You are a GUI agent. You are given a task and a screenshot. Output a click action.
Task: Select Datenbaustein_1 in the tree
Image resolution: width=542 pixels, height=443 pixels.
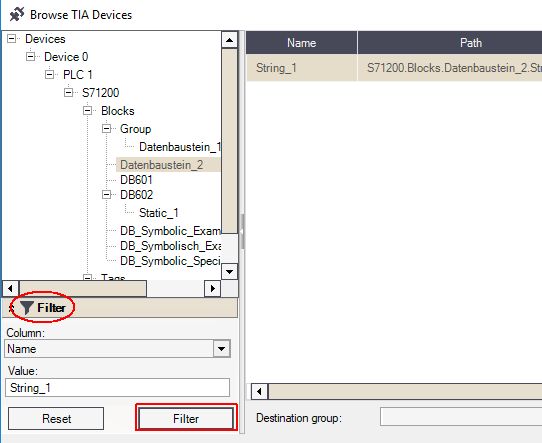(179, 147)
